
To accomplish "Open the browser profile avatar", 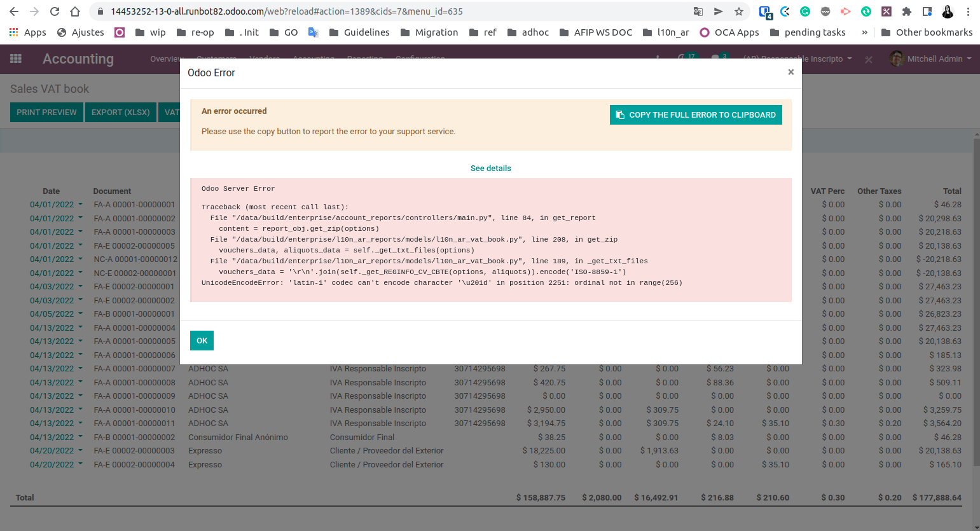I will click(948, 11).
